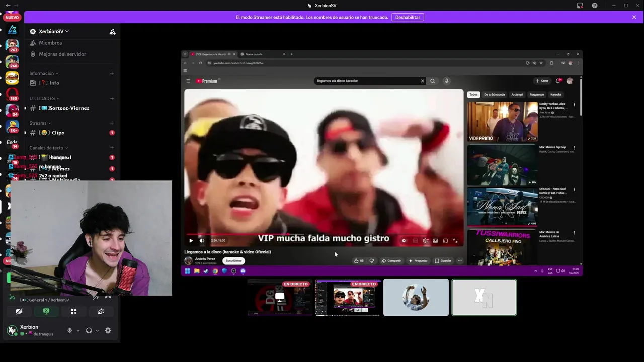Viewport: 644px width, 362px height.
Task: Collapse the UTILIDADES category
Action: click(x=44, y=98)
